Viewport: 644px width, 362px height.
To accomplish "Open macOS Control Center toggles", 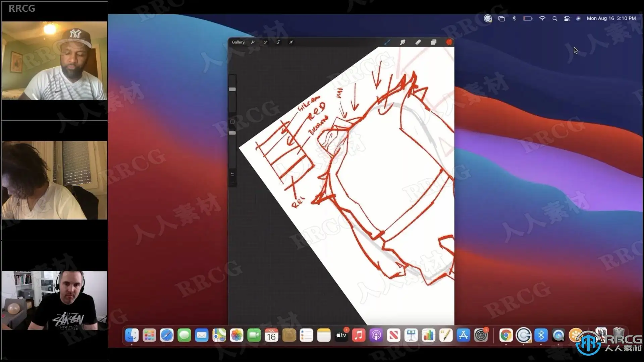I will click(567, 19).
